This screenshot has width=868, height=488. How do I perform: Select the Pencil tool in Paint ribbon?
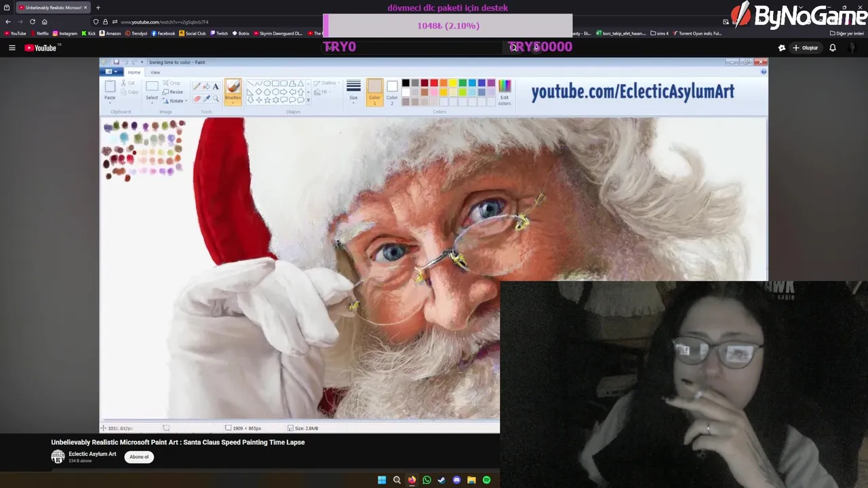(x=197, y=87)
